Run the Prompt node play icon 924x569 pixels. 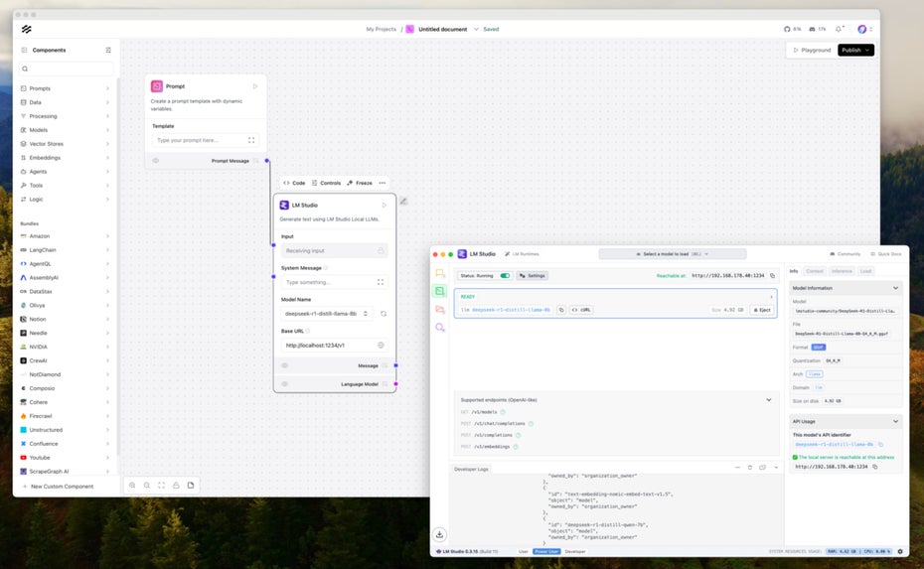pyautogui.click(x=255, y=86)
